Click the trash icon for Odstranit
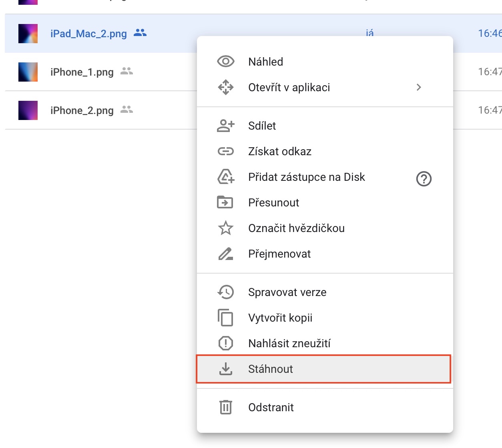This screenshot has height=448, width=502. click(x=225, y=407)
